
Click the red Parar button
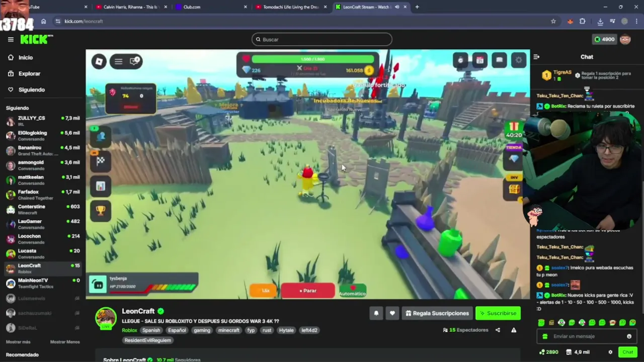[x=308, y=291]
